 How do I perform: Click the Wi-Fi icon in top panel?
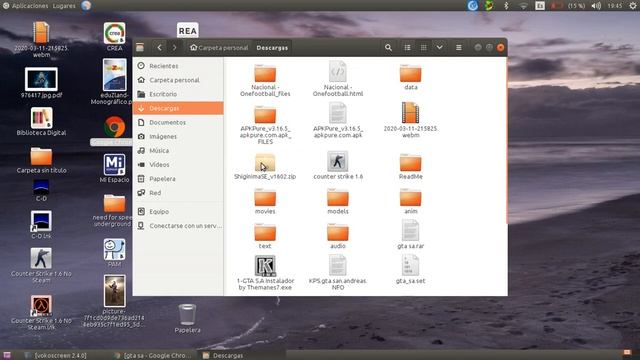pos(523,6)
